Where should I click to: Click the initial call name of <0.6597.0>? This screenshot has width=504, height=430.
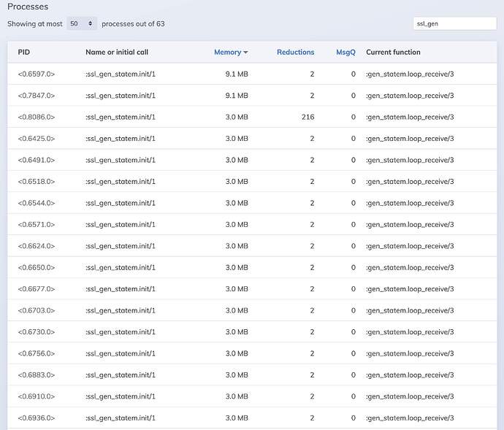coord(121,74)
